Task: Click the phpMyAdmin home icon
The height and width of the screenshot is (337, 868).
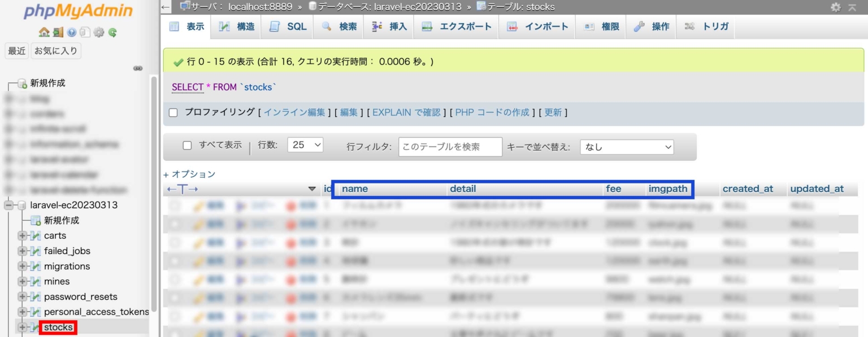Action: (44, 33)
